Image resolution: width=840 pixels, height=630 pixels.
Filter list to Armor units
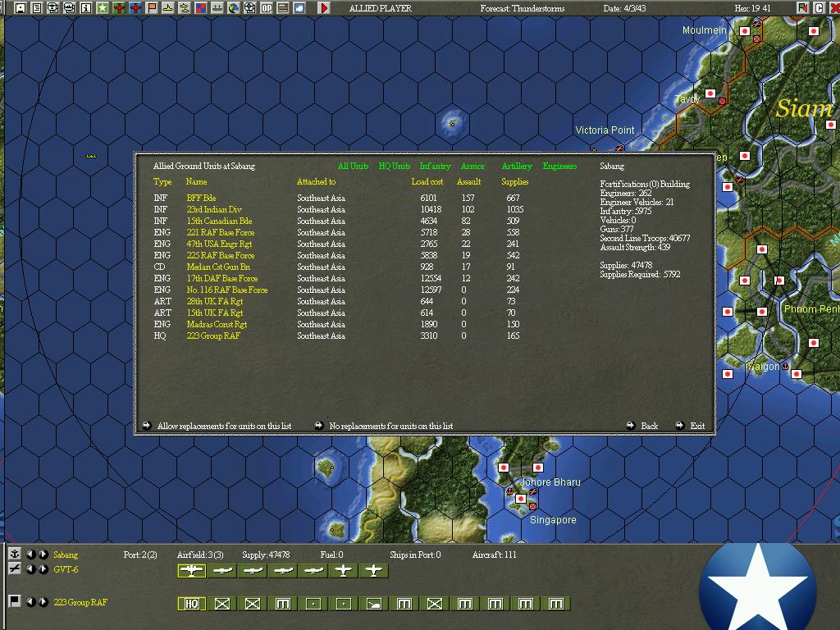coord(472,166)
